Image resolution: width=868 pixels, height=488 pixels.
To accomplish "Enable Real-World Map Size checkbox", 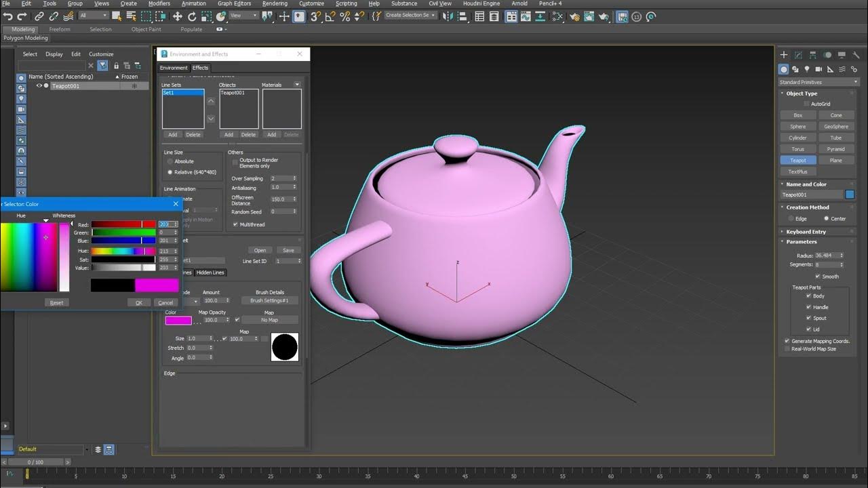I will [x=787, y=349].
